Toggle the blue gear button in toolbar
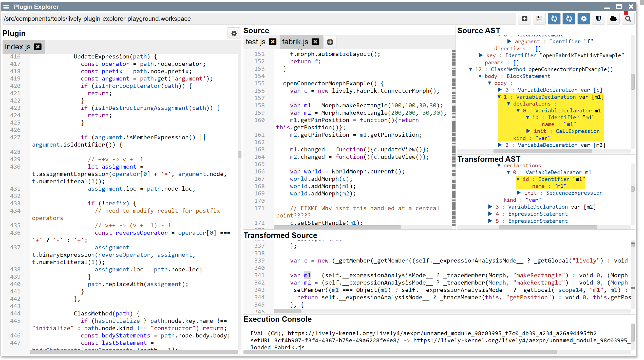 584,19
